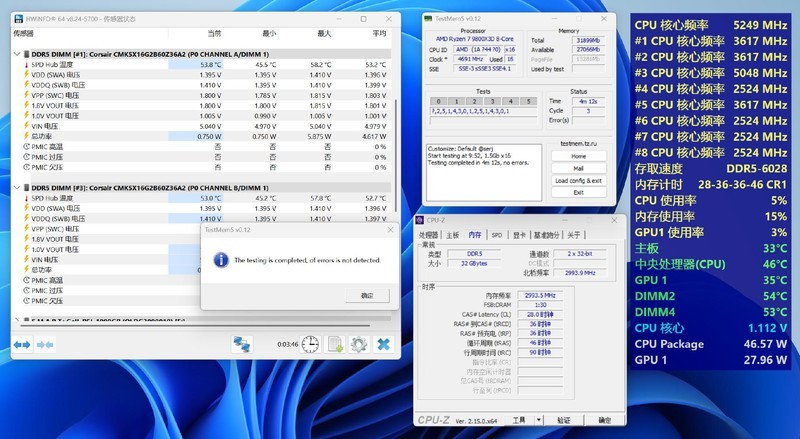The image size is (800, 439).
Task: Collapse the DDR5 DIMM [#3] Corsair sensor group
Action: click(15, 188)
